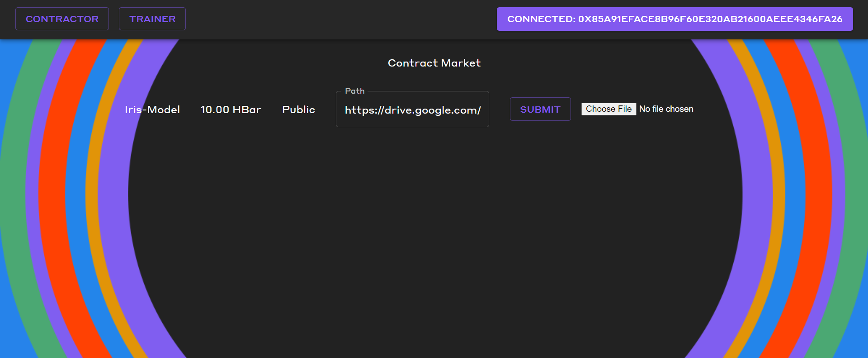Click the orange arc on the right side
Screen dimensions: 868x358
click(779, 195)
